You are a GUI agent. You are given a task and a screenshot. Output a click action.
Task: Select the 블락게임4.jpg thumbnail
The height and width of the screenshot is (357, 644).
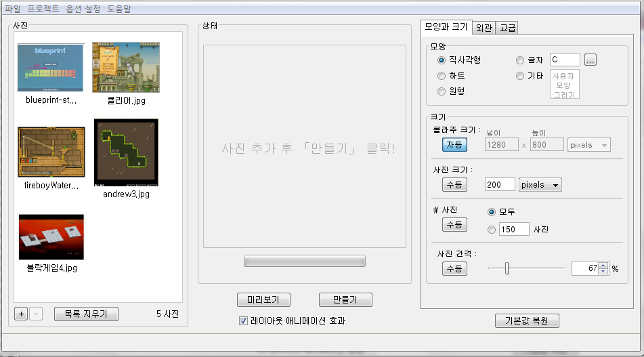pyautogui.click(x=51, y=237)
